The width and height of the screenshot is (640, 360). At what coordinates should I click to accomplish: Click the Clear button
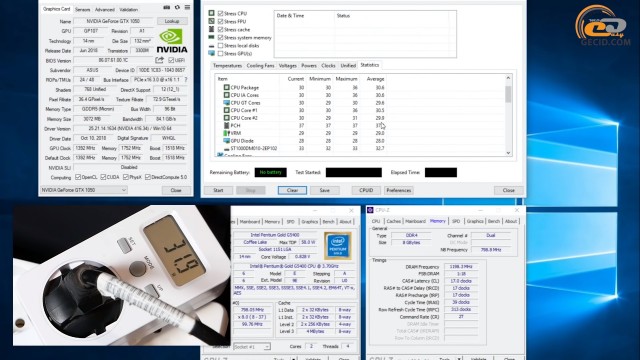[x=292, y=190]
